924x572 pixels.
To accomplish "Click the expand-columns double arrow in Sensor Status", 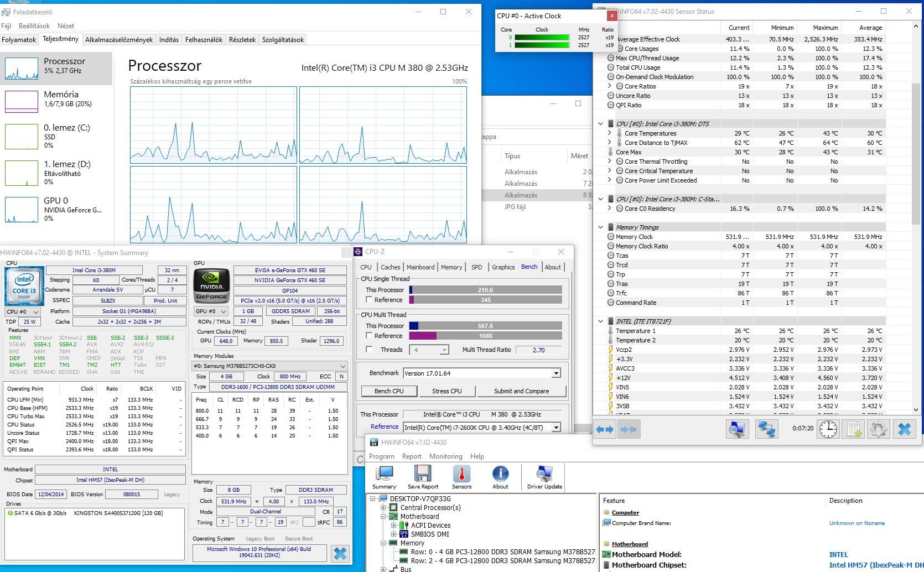I will click(605, 429).
